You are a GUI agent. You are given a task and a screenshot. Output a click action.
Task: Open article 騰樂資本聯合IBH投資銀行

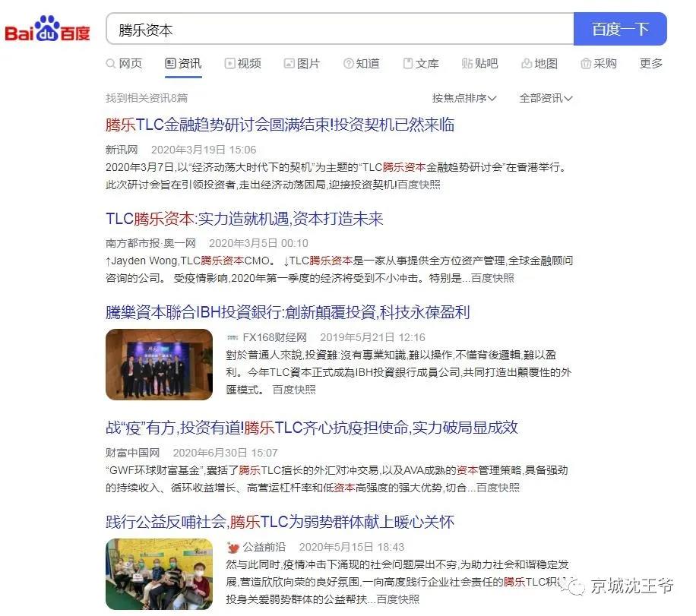[288, 312]
